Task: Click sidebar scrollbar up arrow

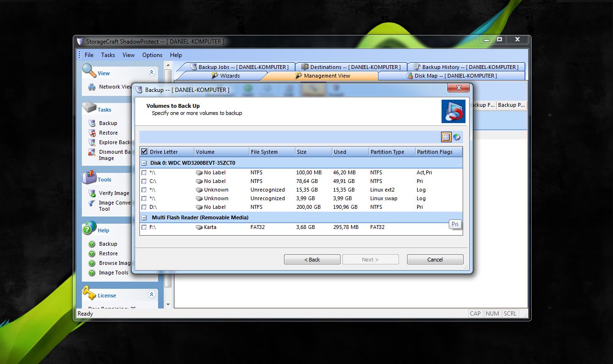Action: [x=168, y=65]
